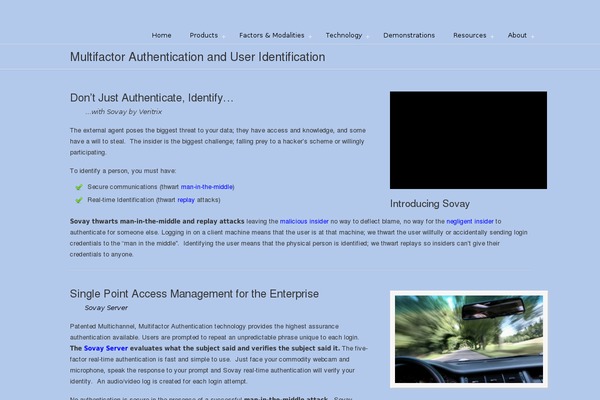The width and height of the screenshot is (600, 400).
Task: Open the About menu item
Action: pos(517,35)
